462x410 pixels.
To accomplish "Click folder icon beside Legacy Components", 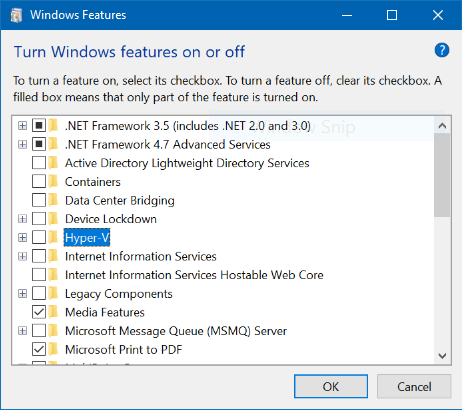I will 53,294.
